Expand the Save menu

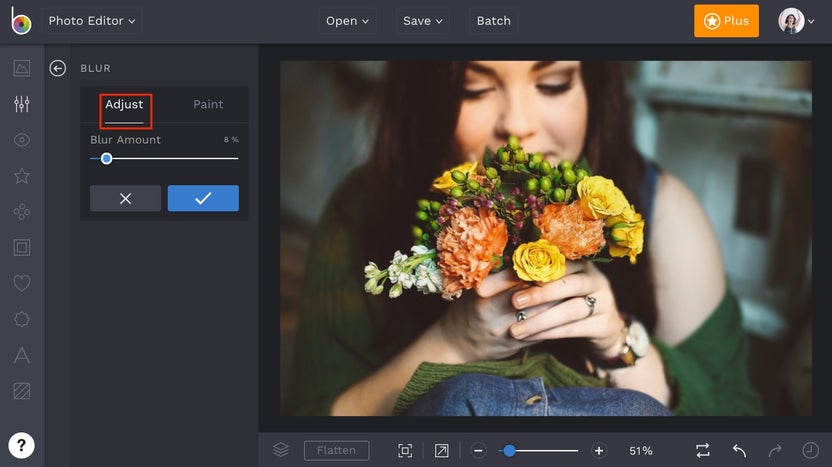point(422,21)
